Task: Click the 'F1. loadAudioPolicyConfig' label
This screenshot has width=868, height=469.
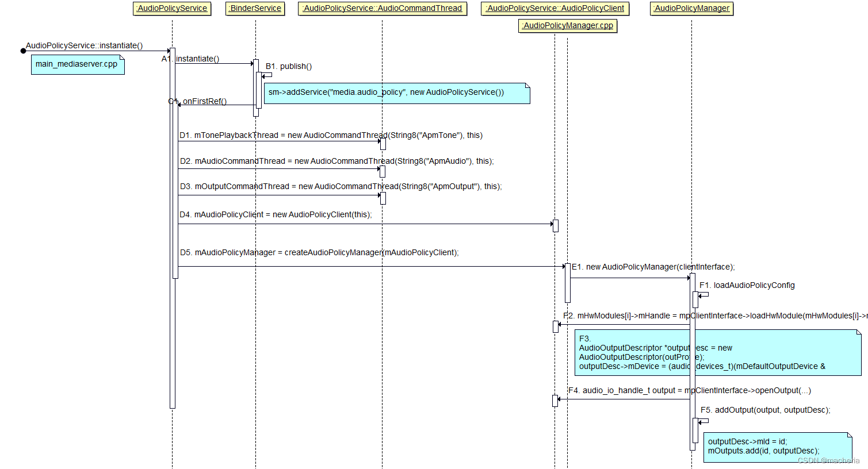Action: pos(747,285)
